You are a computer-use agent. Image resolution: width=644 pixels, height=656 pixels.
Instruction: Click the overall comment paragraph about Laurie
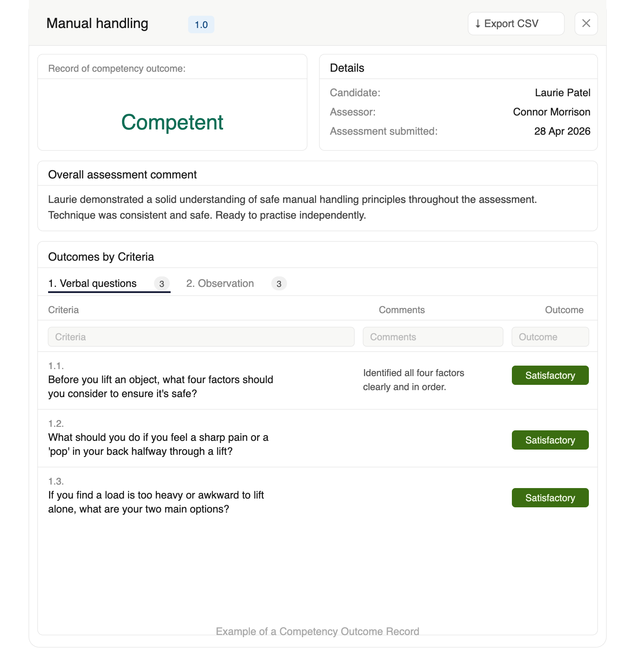coord(292,207)
